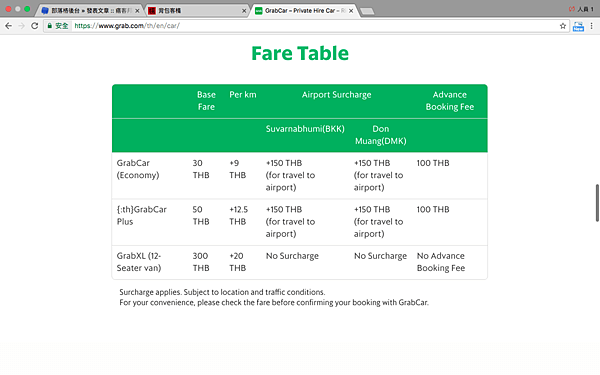Close the GrabCar tab
600x375 pixels.
pos(351,11)
